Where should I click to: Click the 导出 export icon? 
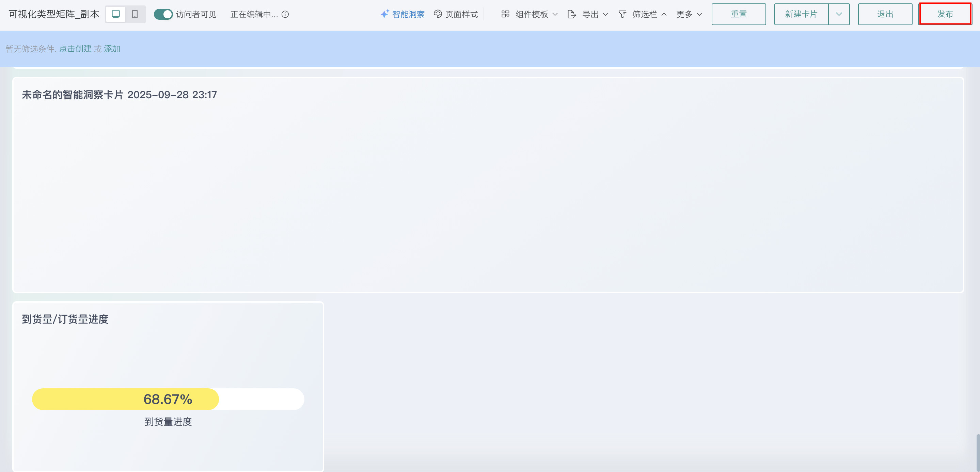571,14
